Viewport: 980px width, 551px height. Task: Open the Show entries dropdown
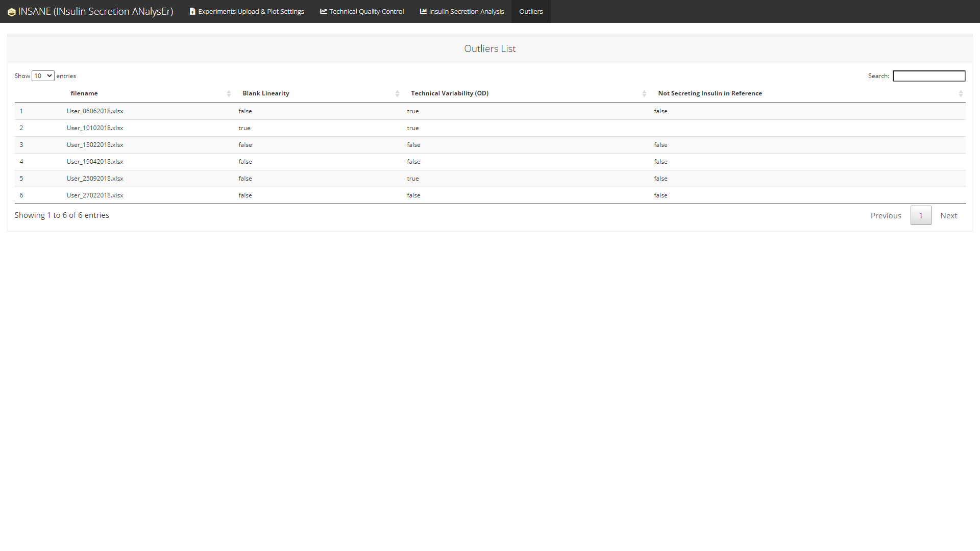click(43, 76)
